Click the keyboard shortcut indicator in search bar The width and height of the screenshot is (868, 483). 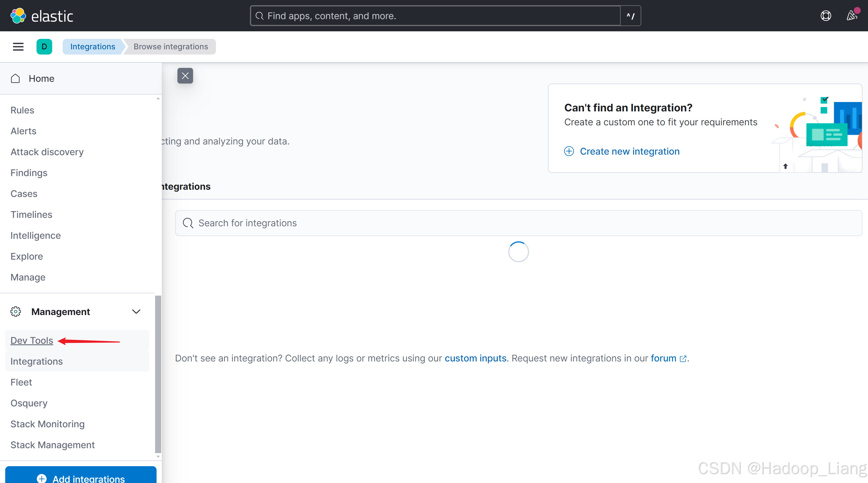(x=631, y=16)
